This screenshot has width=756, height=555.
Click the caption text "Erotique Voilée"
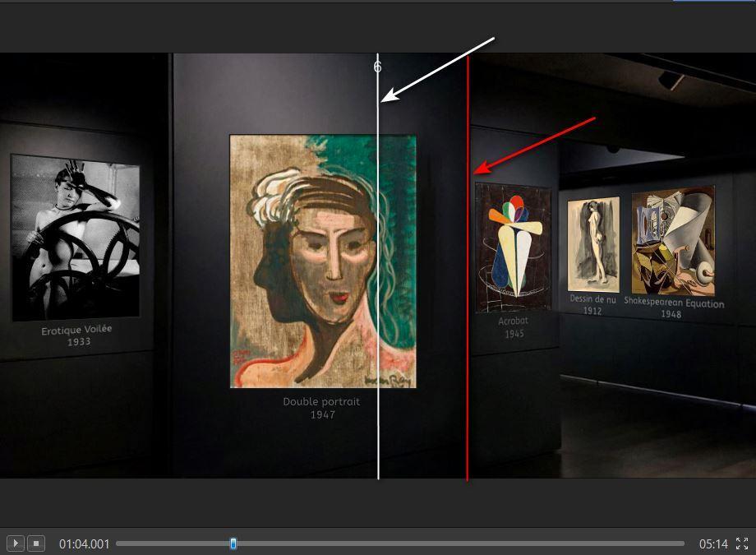76,330
